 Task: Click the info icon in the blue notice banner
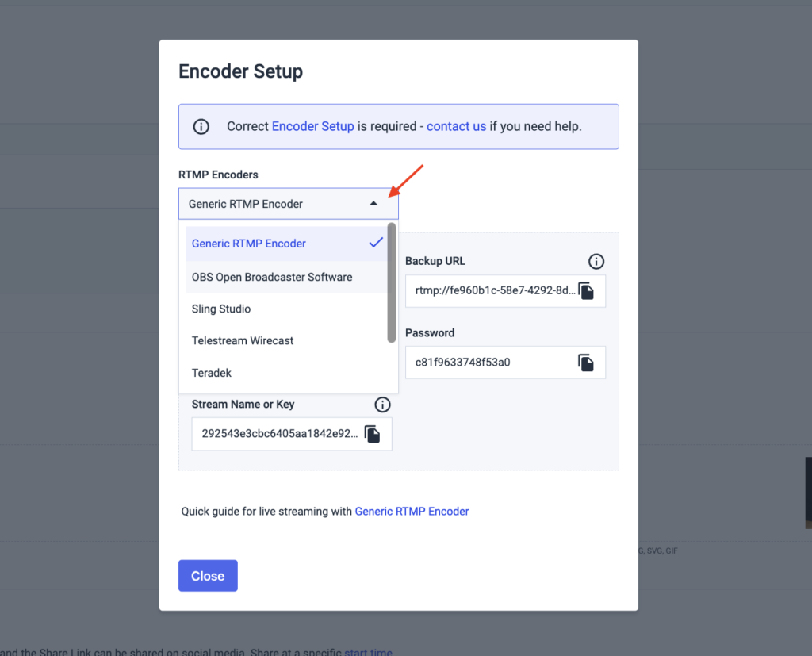pyautogui.click(x=201, y=125)
